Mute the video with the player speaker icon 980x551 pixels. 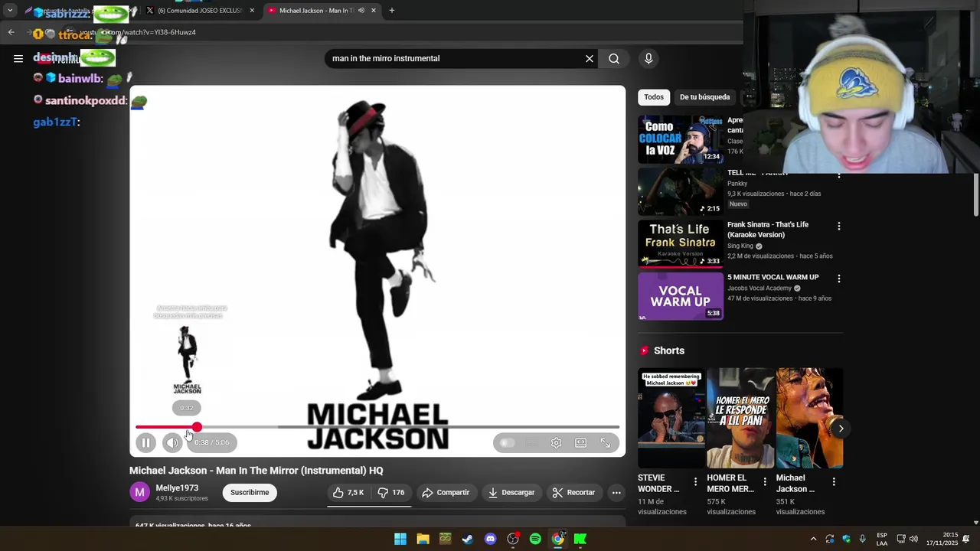(172, 442)
